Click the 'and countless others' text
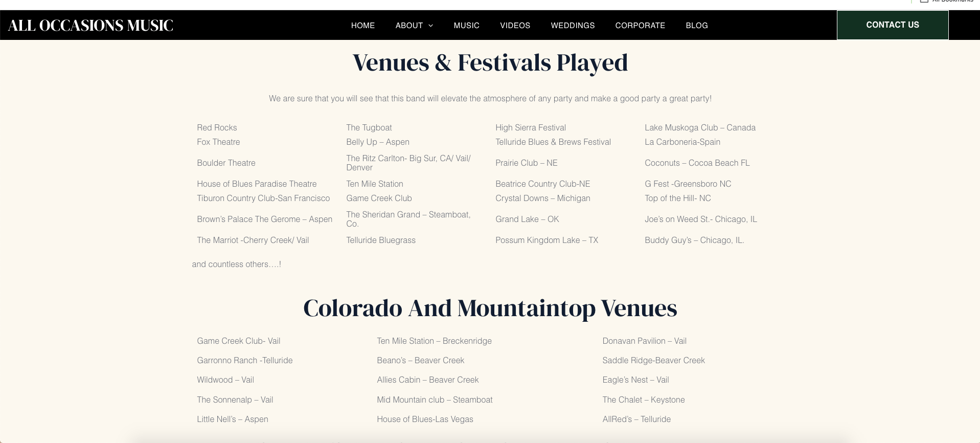The width and height of the screenshot is (980, 443). click(x=237, y=264)
